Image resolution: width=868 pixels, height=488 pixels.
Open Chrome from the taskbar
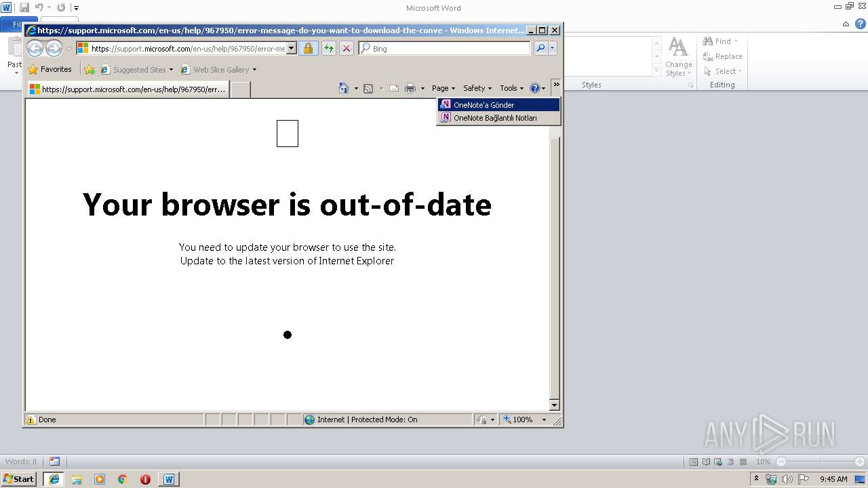pyautogui.click(x=122, y=479)
